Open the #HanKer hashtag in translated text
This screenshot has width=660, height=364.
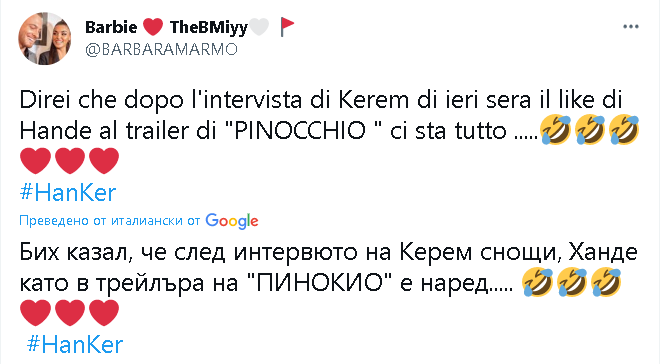pyautogui.click(x=75, y=344)
